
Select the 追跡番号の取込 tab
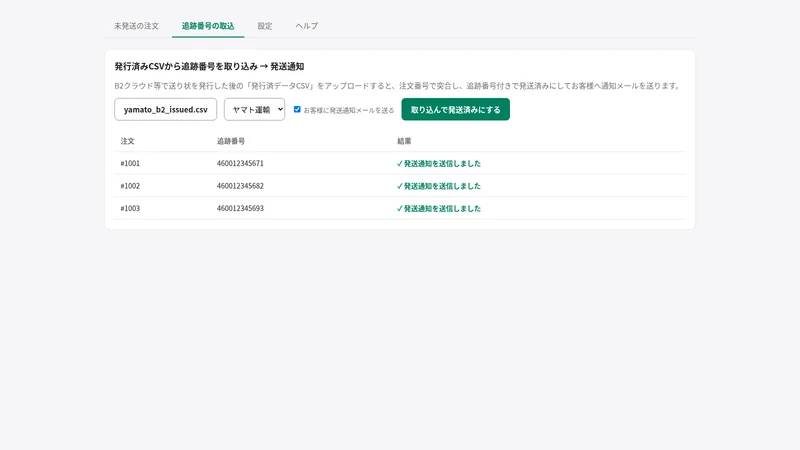[x=208, y=26]
